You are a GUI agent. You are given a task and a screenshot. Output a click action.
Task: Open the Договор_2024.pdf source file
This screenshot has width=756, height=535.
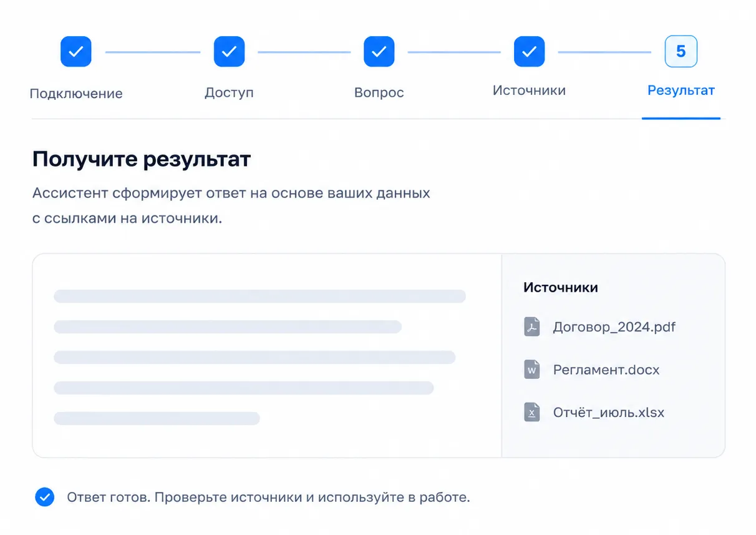(614, 327)
